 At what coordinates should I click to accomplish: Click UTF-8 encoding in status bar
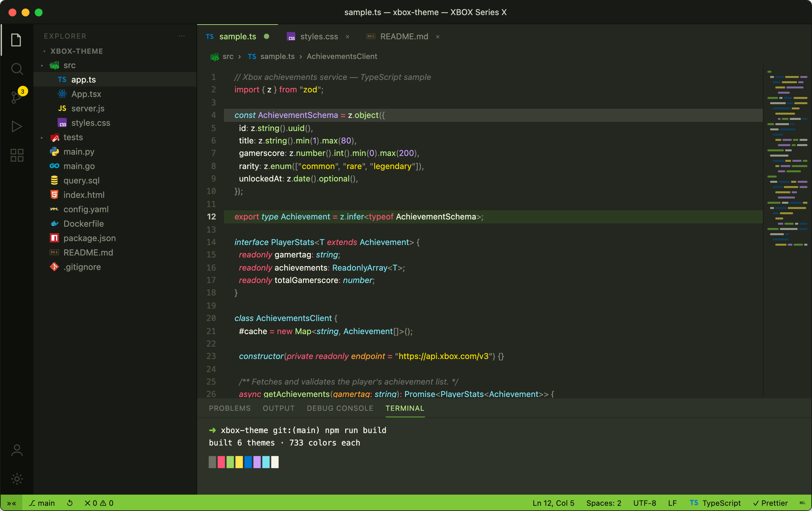(x=644, y=503)
